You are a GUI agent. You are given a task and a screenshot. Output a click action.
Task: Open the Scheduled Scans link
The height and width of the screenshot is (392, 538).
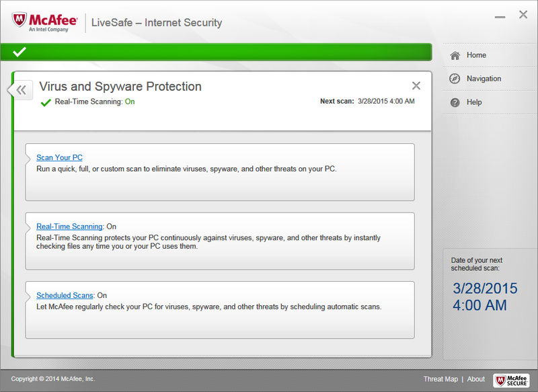(x=65, y=295)
